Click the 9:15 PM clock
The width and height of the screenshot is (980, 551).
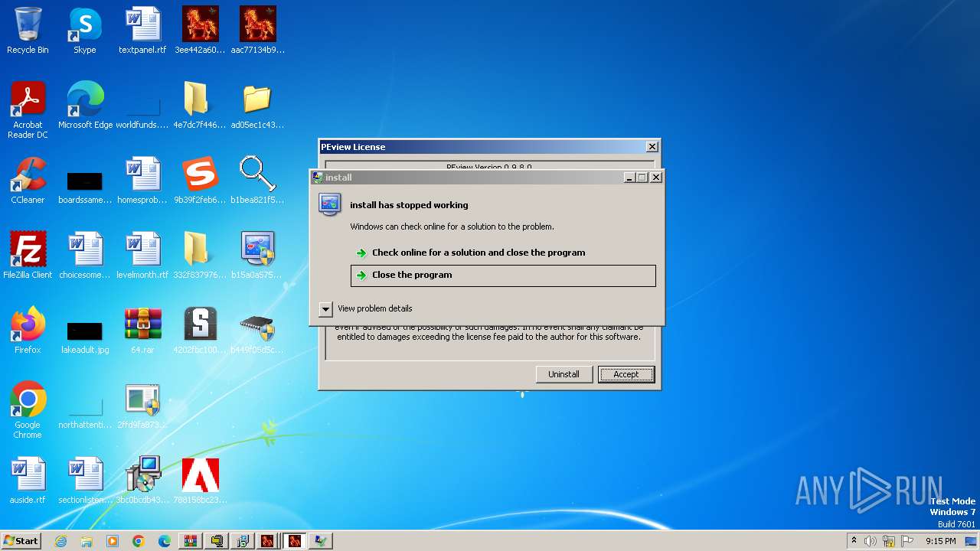[940, 541]
